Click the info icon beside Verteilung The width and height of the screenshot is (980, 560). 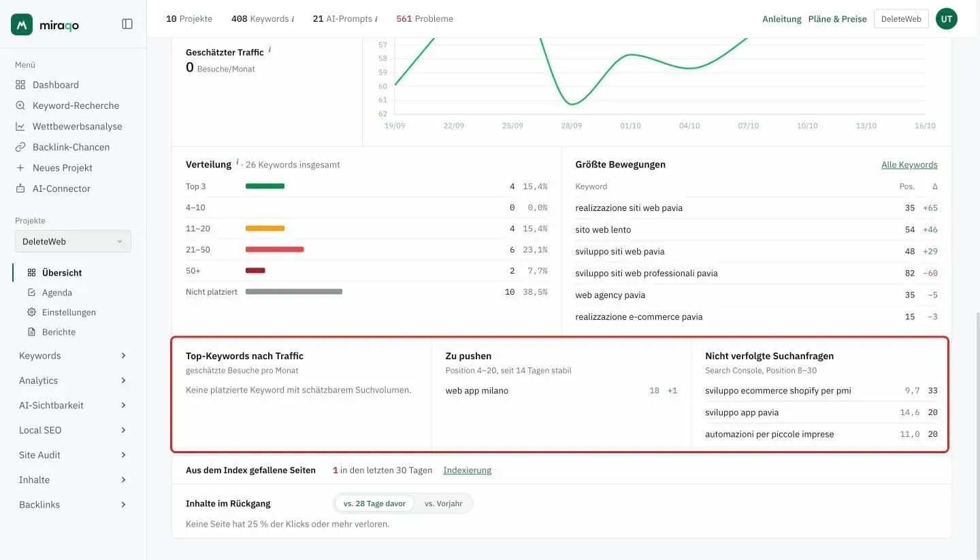(x=238, y=163)
